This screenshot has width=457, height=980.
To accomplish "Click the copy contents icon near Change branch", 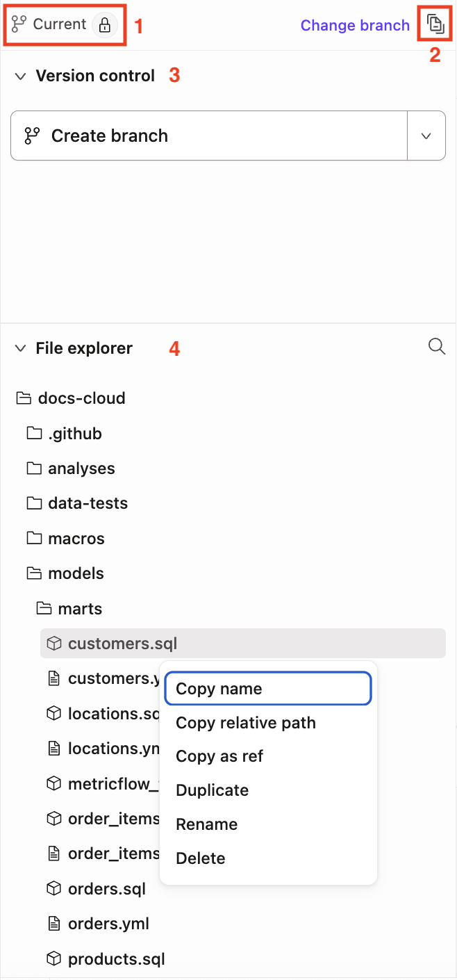I will pyautogui.click(x=435, y=23).
